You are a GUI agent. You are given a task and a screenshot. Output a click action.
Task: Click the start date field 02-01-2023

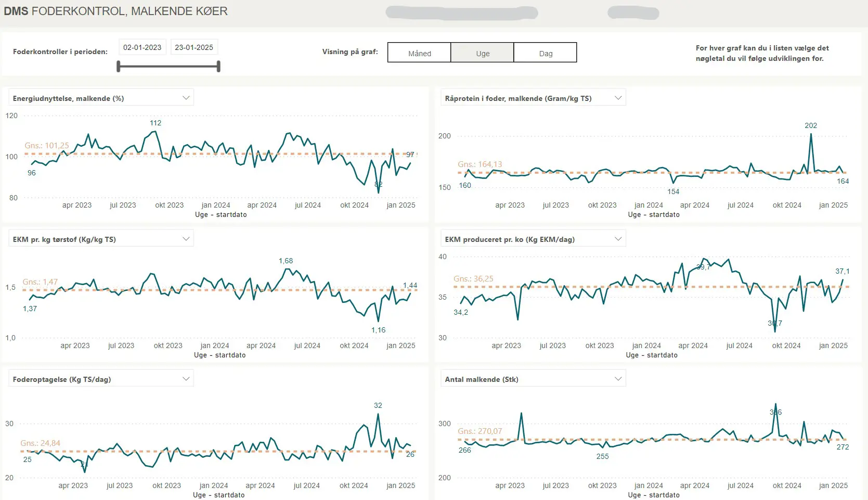pos(142,47)
